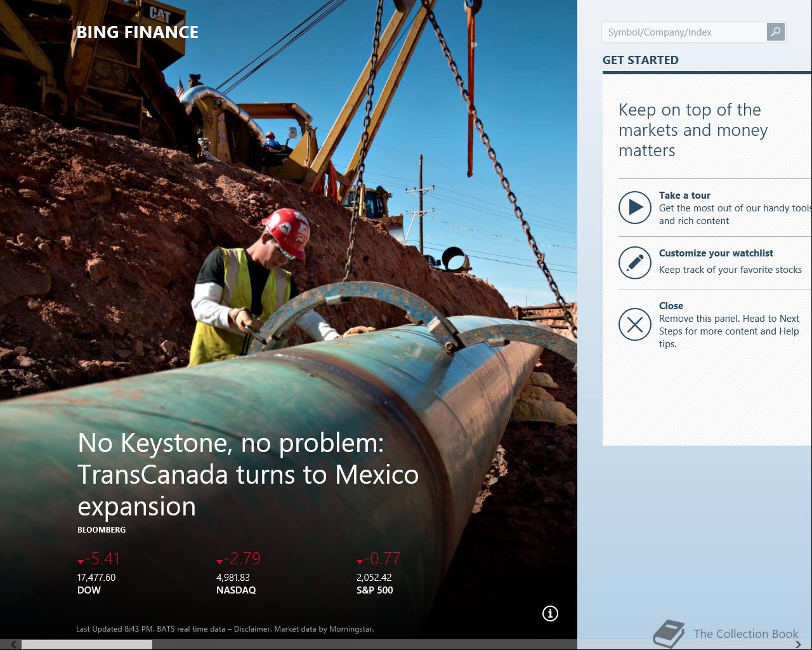Click the search magnifier icon
The image size is (812, 650).
775,32
